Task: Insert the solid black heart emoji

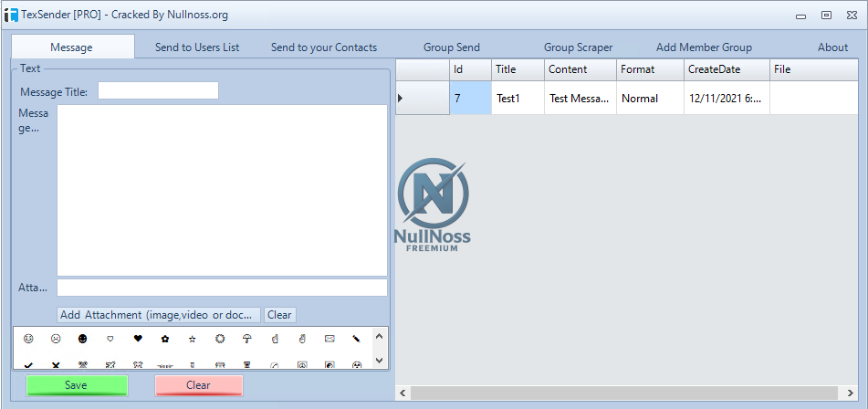Action: 138,339
